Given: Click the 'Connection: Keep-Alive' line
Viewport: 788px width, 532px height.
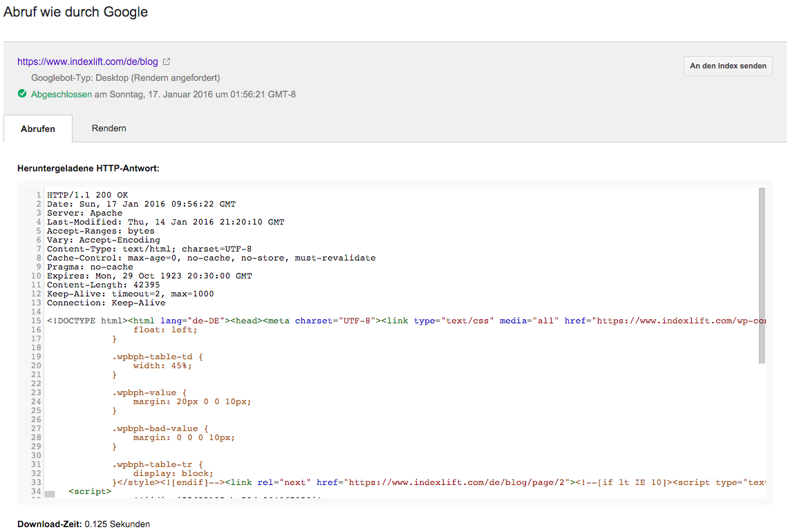Looking at the screenshot, I should click(x=106, y=303).
